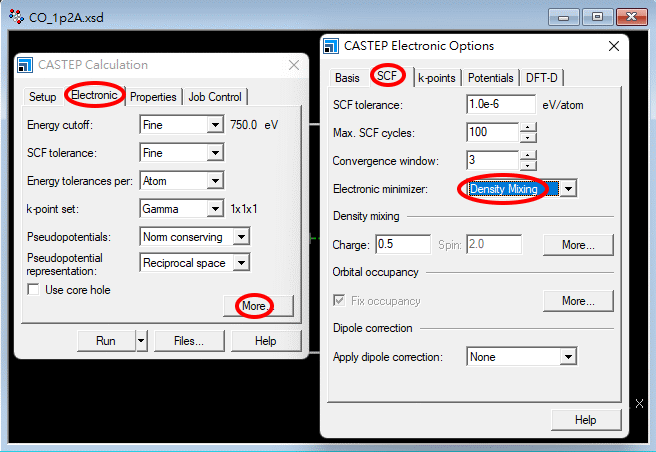Click the Run button
Image resolution: width=656 pixels, height=452 pixels.
click(106, 341)
